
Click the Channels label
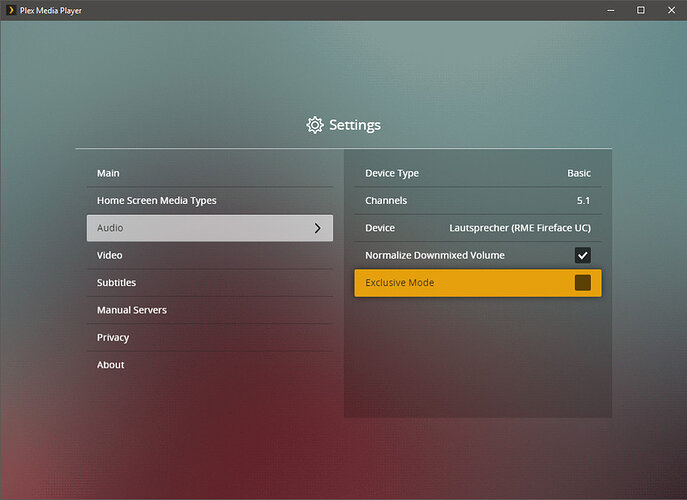point(386,200)
